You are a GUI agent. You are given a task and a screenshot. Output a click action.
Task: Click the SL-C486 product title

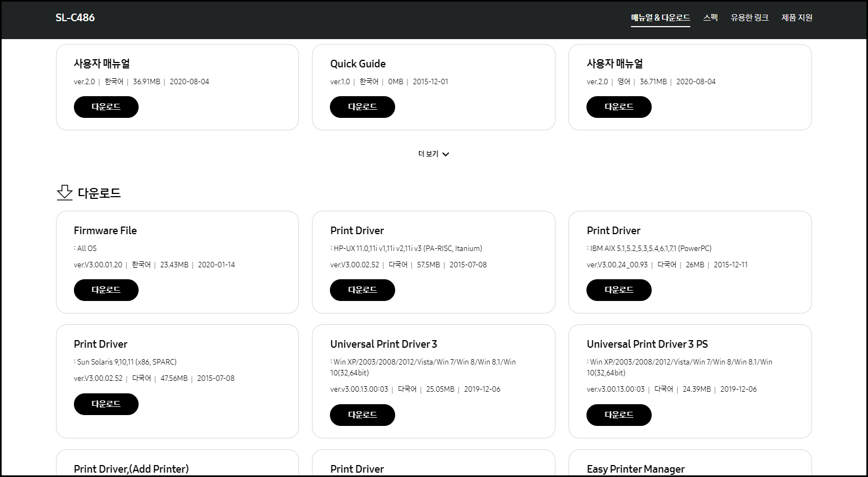point(75,17)
